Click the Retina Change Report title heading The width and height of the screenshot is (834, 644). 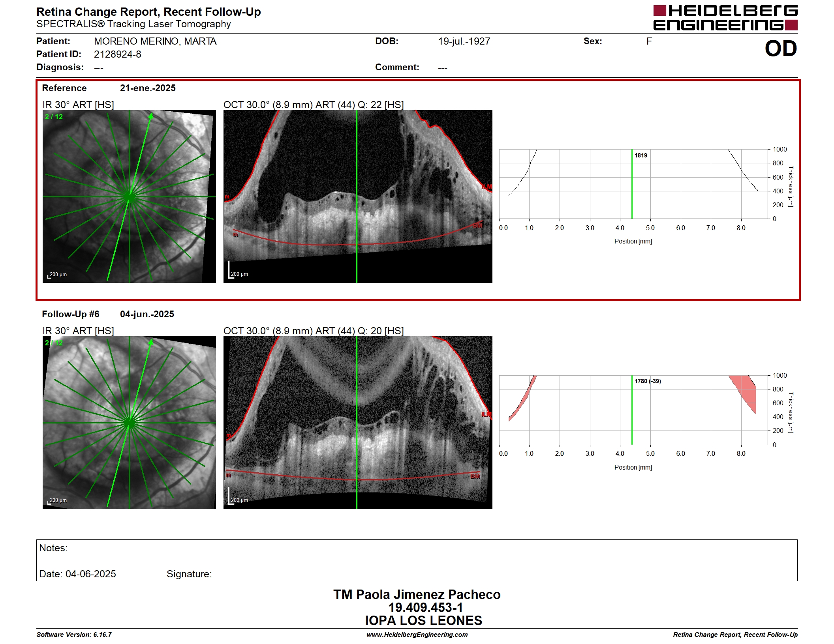point(148,12)
